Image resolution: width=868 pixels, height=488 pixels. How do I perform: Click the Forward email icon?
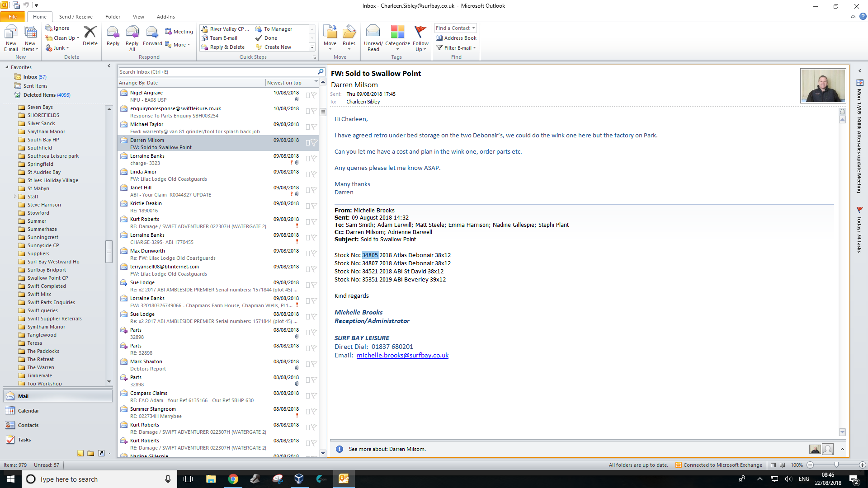(x=152, y=33)
